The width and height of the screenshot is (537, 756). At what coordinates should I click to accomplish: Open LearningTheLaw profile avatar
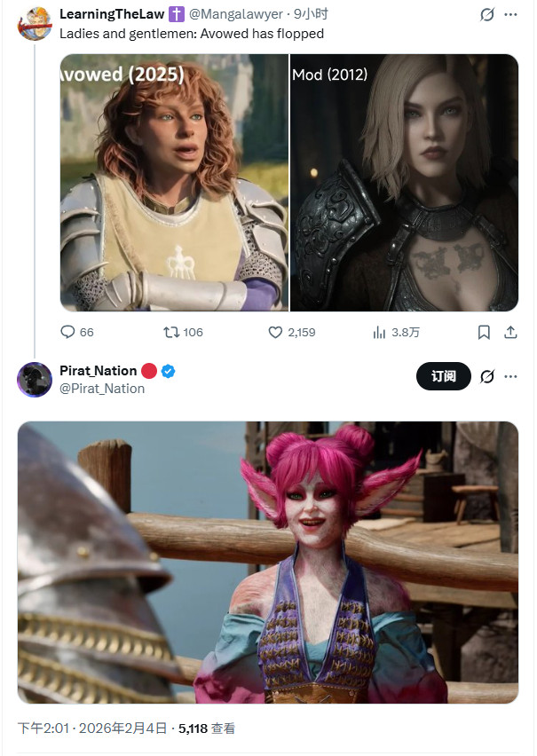35,23
